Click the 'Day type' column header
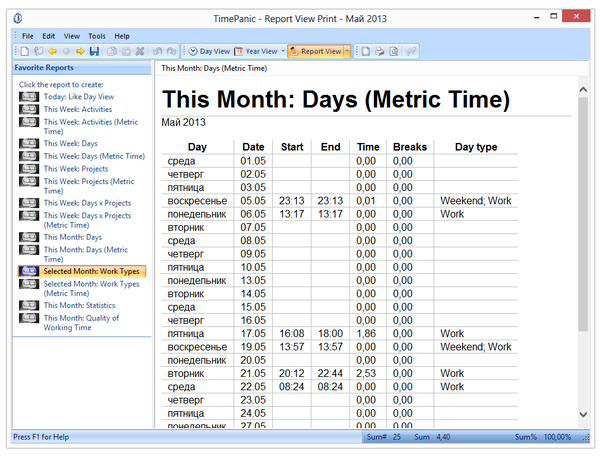 coord(476,147)
